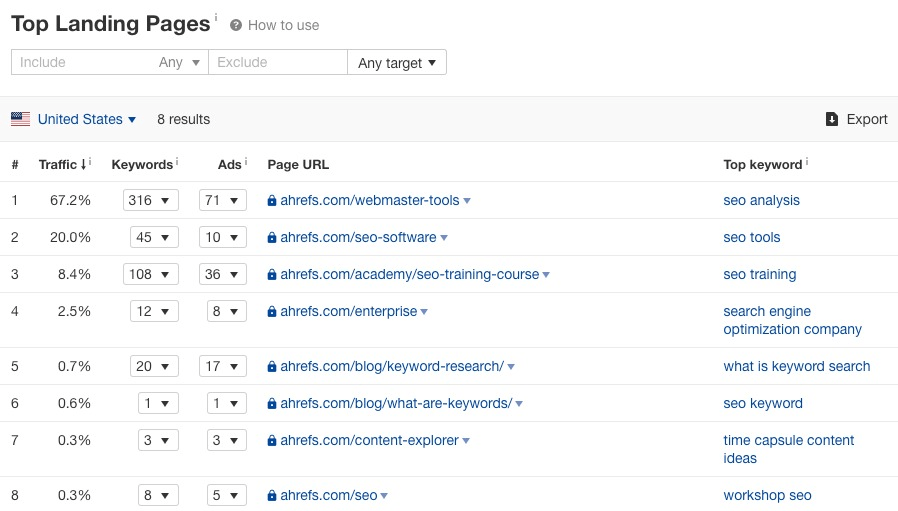Open the seo analysis keyword link
This screenshot has width=898, height=511.
click(761, 200)
